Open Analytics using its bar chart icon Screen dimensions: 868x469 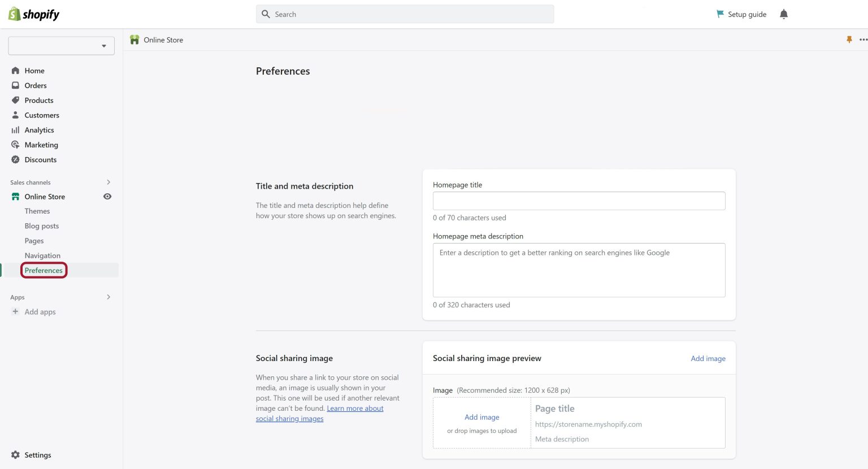coord(15,130)
